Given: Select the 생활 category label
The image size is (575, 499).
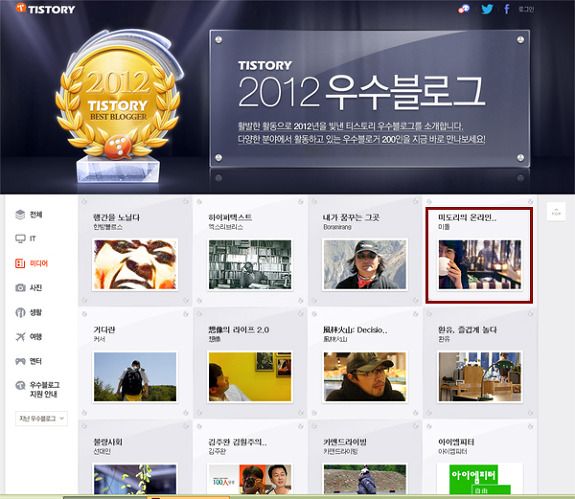Looking at the screenshot, I should tap(36, 312).
